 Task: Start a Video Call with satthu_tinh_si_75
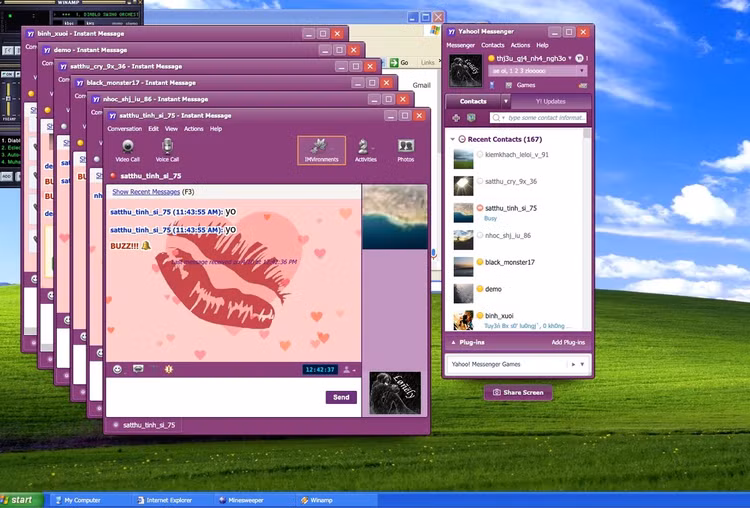(127, 149)
